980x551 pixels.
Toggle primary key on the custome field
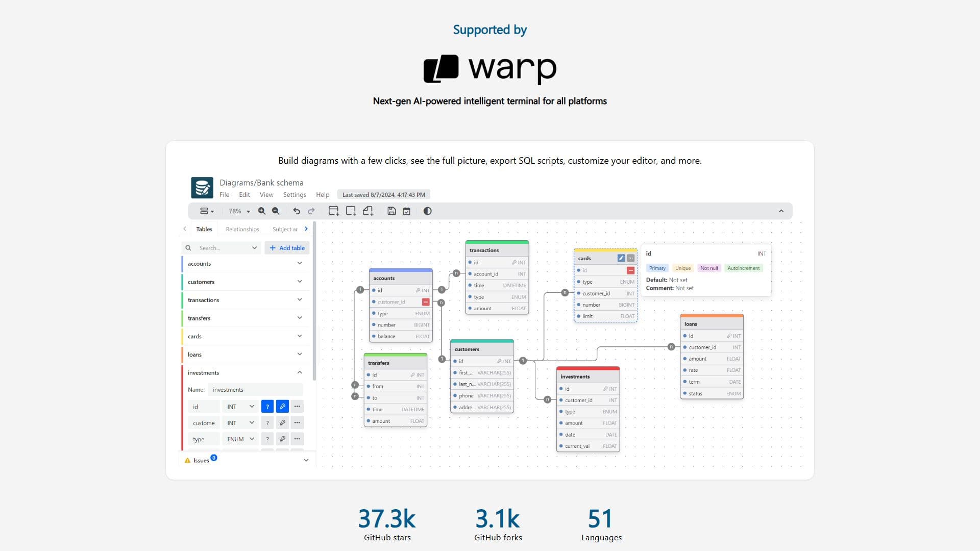pyautogui.click(x=282, y=423)
